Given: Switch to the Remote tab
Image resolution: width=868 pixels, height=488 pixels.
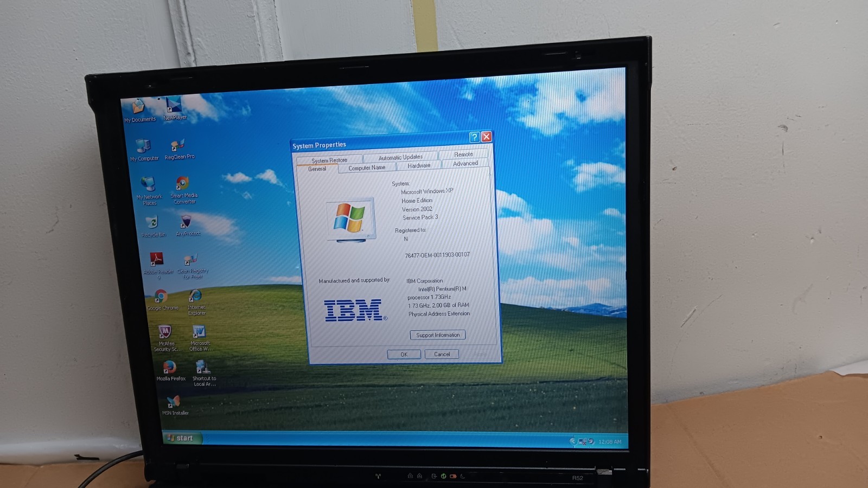Looking at the screenshot, I should click(x=463, y=154).
